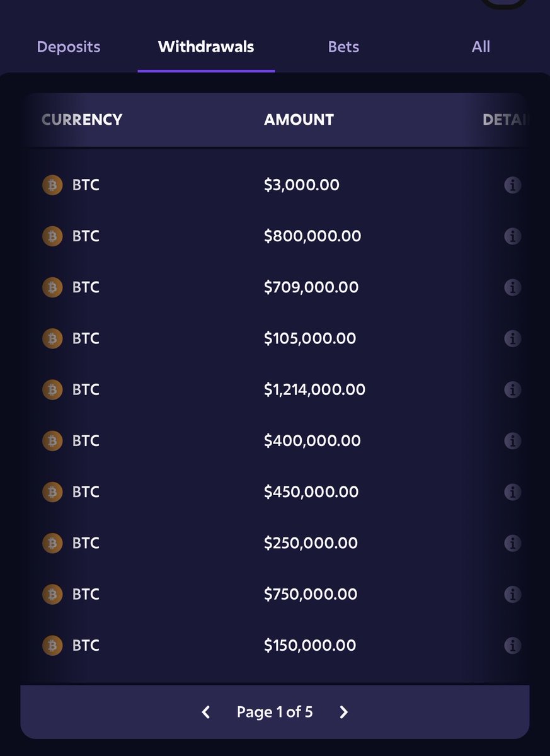Open details info for $750,000.00 withdrawal
The image size is (550, 756).
click(x=513, y=594)
